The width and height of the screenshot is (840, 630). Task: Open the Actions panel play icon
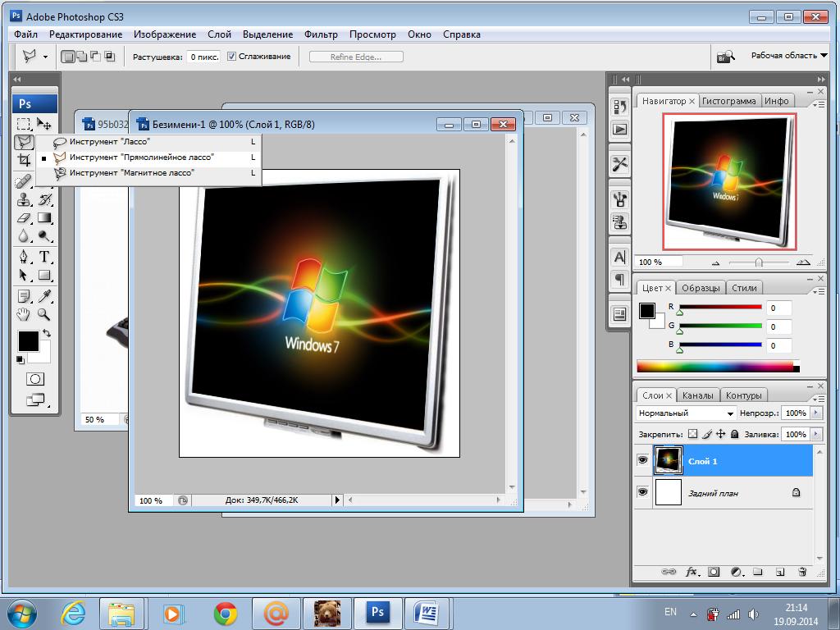pyautogui.click(x=620, y=129)
